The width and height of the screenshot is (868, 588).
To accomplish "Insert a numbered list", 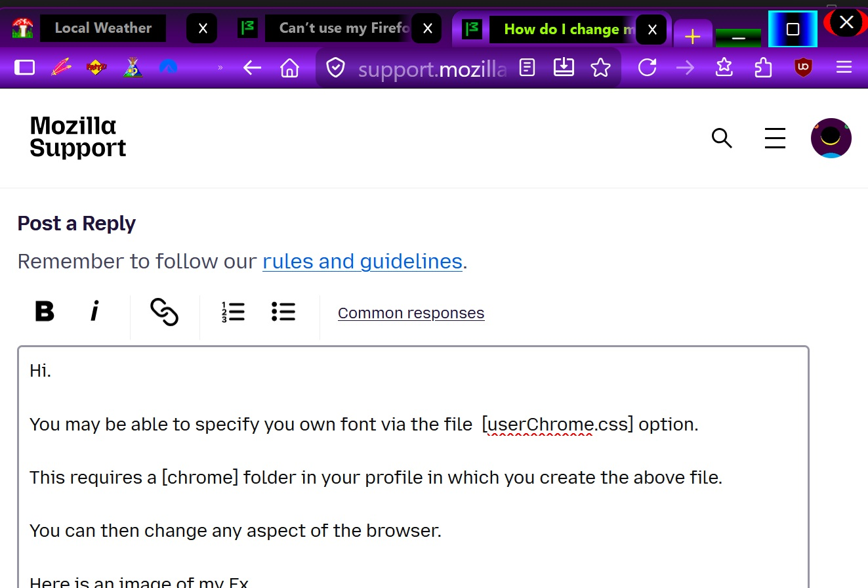I will pyautogui.click(x=233, y=312).
